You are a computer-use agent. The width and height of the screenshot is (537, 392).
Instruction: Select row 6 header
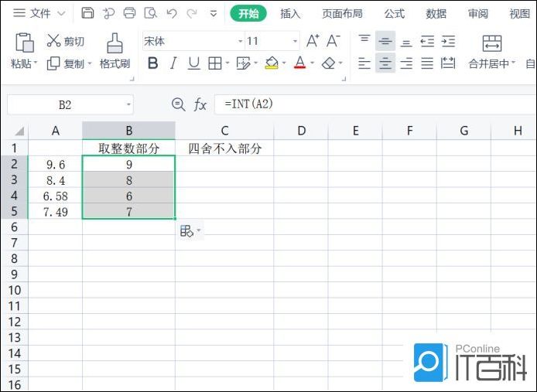click(x=14, y=227)
